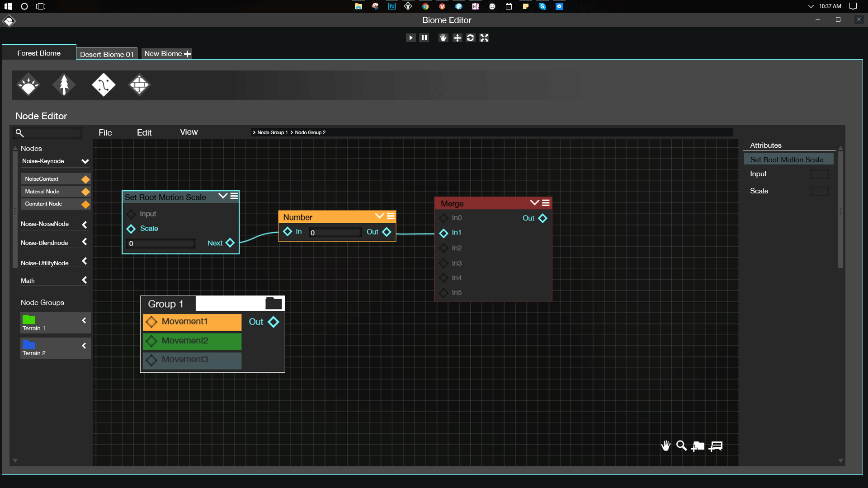Viewport: 868px width, 488px height.
Task: Expand the Noise-NoiseNode category
Action: 84,225
